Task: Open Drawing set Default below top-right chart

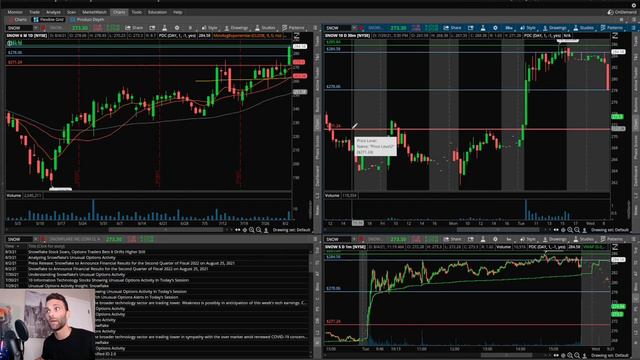Action: click(610, 230)
